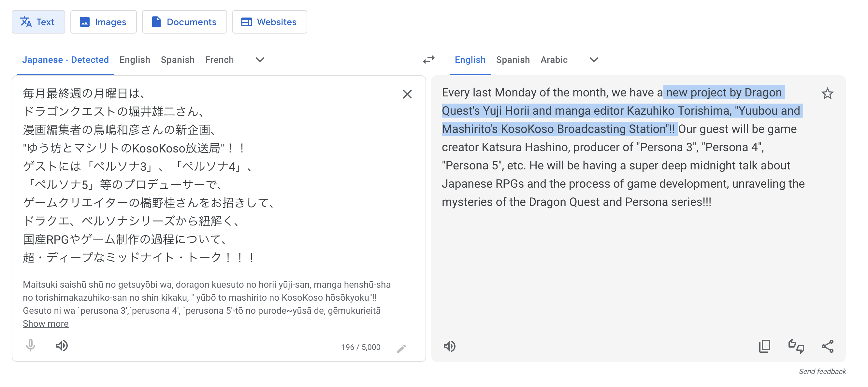
Task: Choose English as source language
Action: 135,60
